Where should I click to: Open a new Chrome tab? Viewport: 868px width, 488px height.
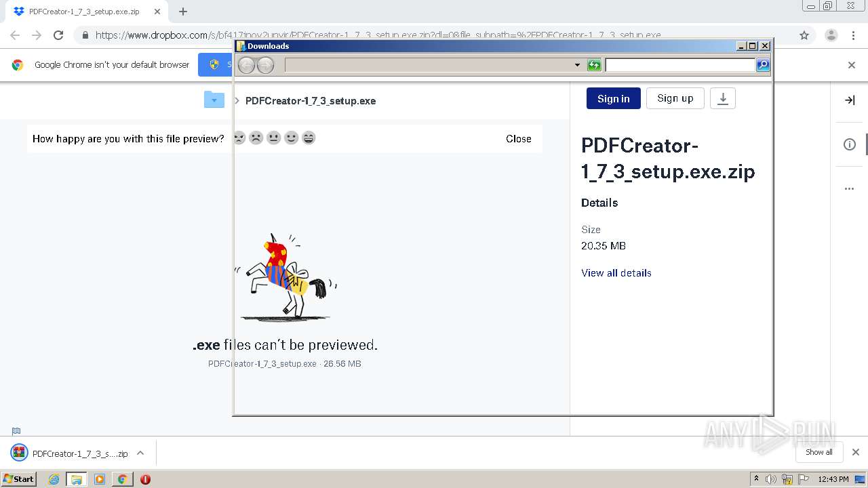pyautogui.click(x=183, y=12)
